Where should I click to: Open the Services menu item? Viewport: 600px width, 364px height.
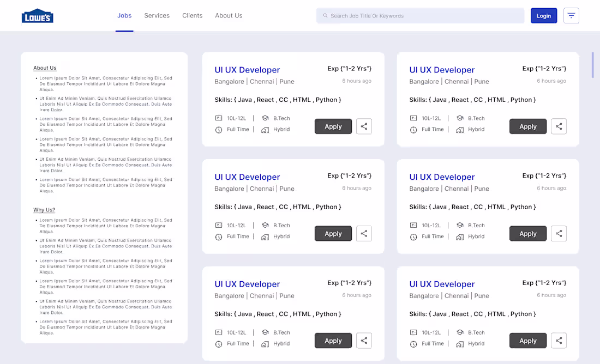point(157,15)
